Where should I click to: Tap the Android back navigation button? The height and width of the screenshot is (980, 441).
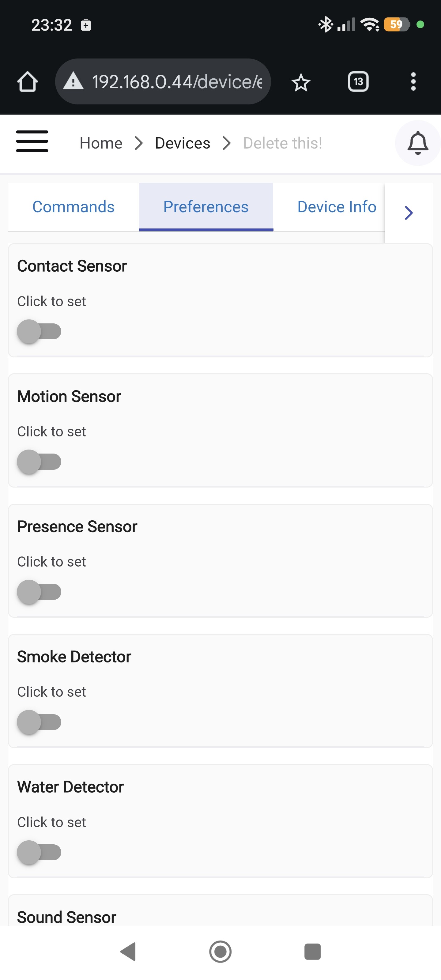pyautogui.click(x=129, y=952)
